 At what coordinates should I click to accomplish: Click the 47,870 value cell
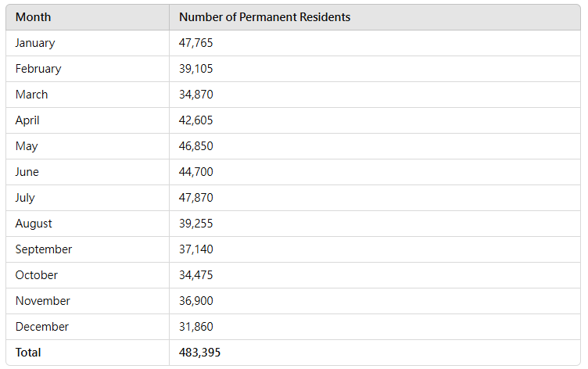(x=195, y=198)
